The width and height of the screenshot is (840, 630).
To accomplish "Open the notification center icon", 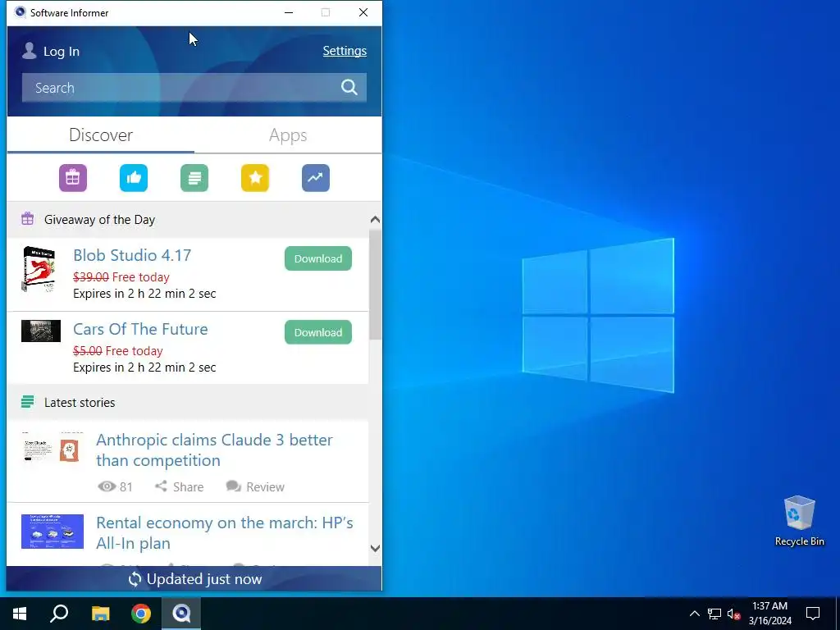I will (813, 614).
